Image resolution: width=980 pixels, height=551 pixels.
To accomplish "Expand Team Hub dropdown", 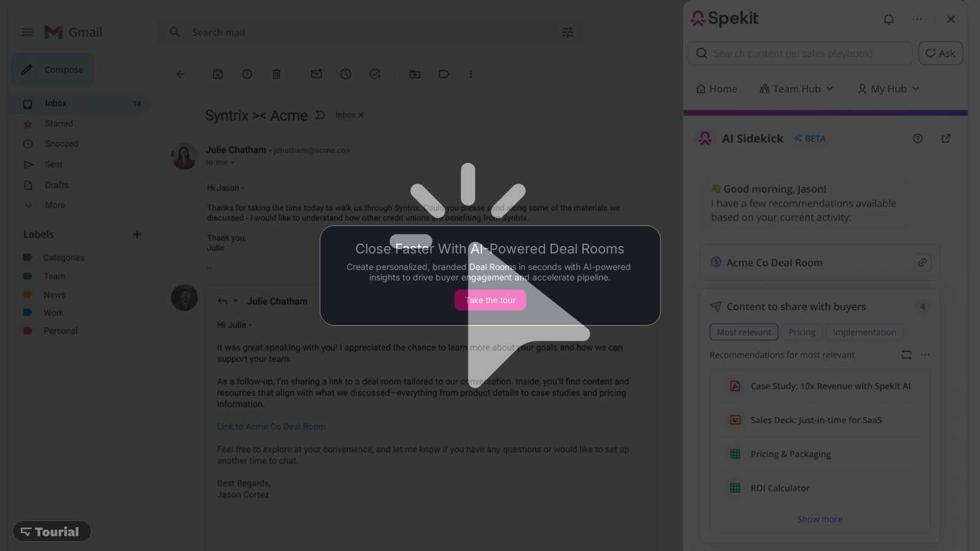I will tap(796, 89).
